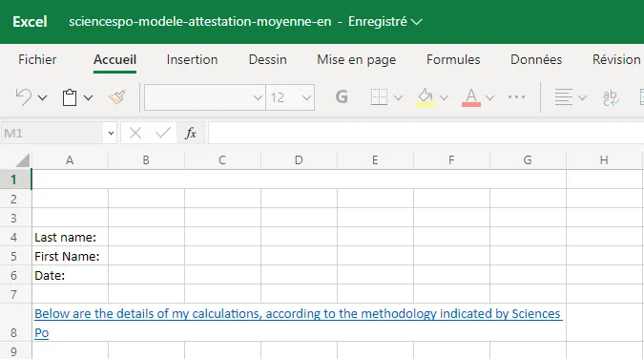Click the fx Insert Function icon

click(191, 134)
